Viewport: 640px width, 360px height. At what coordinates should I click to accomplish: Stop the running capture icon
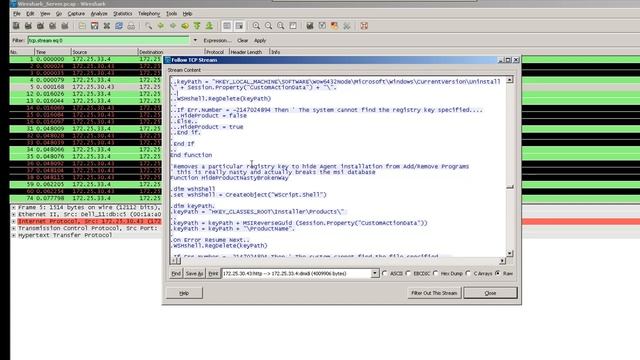tap(53, 26)
